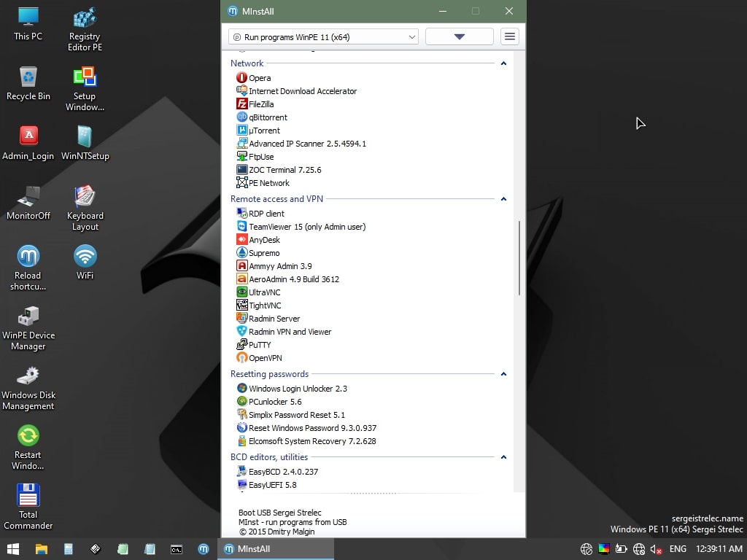Viewport: 747px width, 560px height.
Task: Run Windows Login Unlocker 2.3
Action: [x=292, y=389]
